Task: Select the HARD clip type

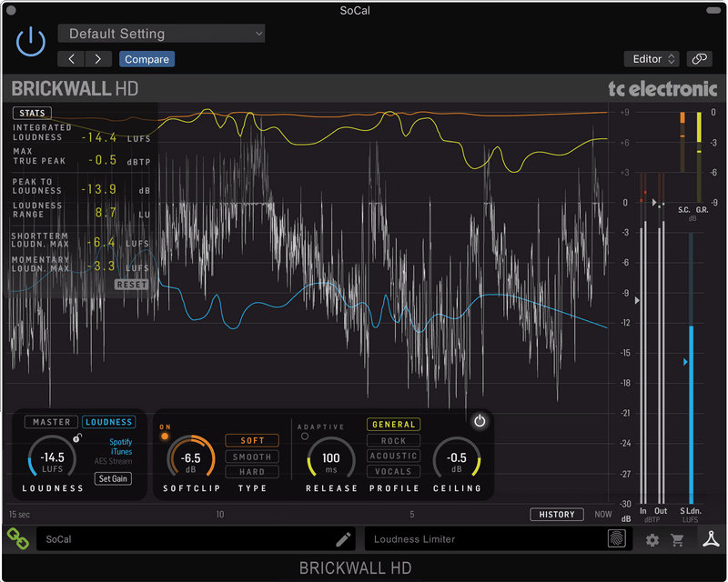Action: pos(252,472)
